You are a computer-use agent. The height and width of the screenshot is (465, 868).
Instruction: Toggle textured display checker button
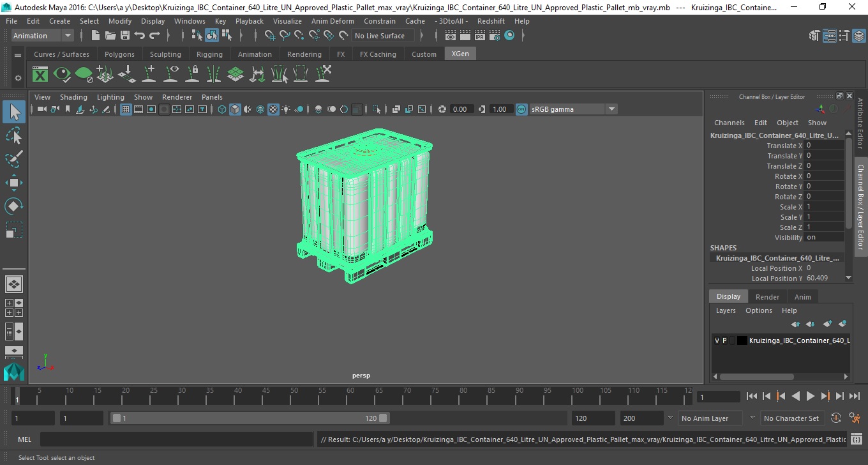(273, 109)
